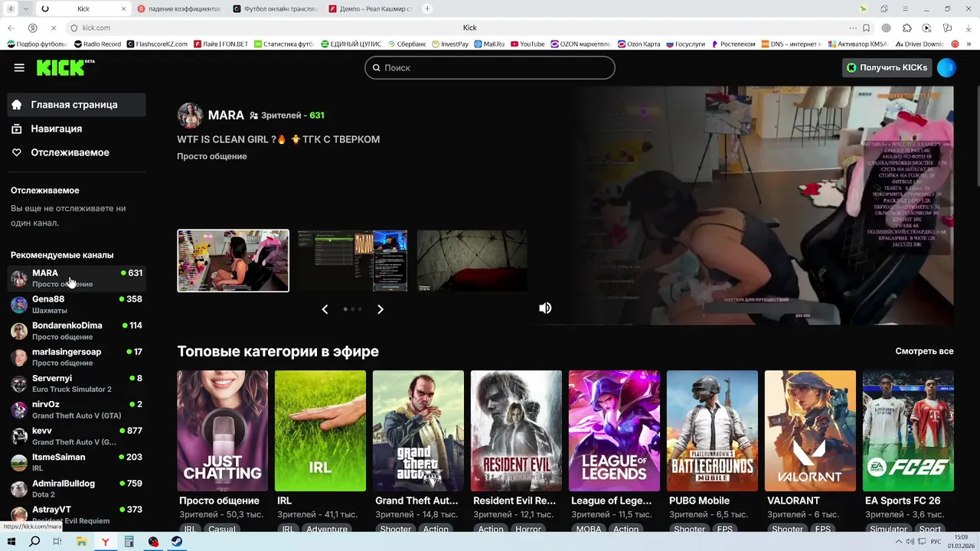Click the three dots in address bar

(x=853, y=28)
